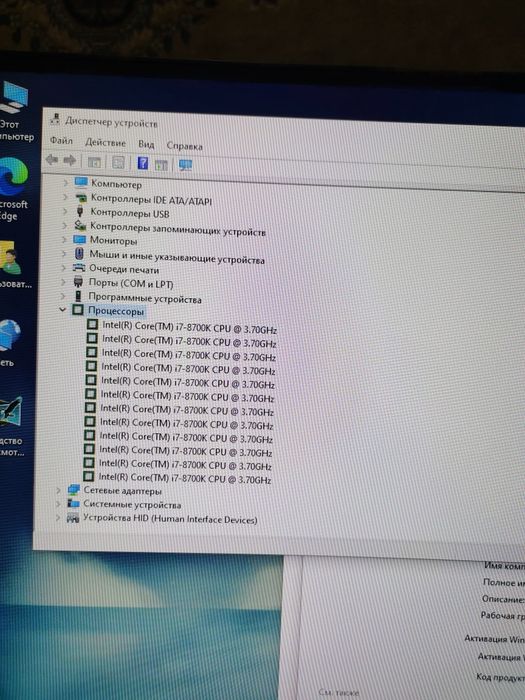Select the Сеть globe desktop icon
The width and height of the screenshot is (525, 700).
pos(10,342)
